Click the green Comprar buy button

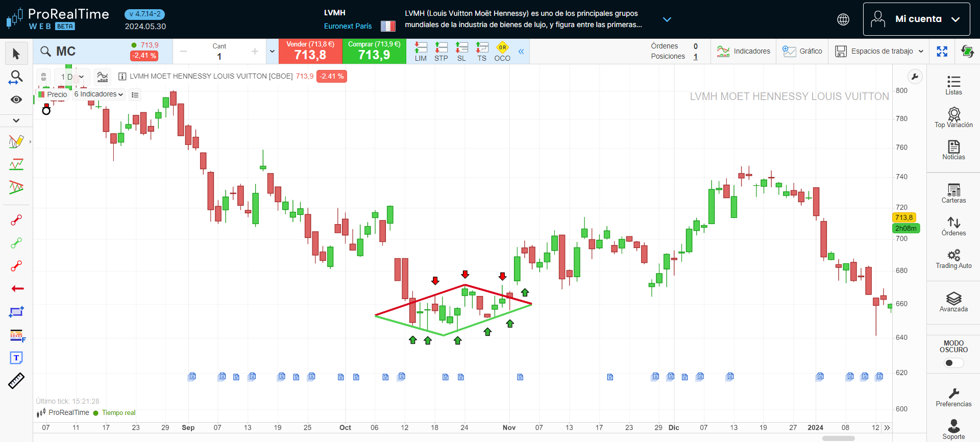(374, 52)
